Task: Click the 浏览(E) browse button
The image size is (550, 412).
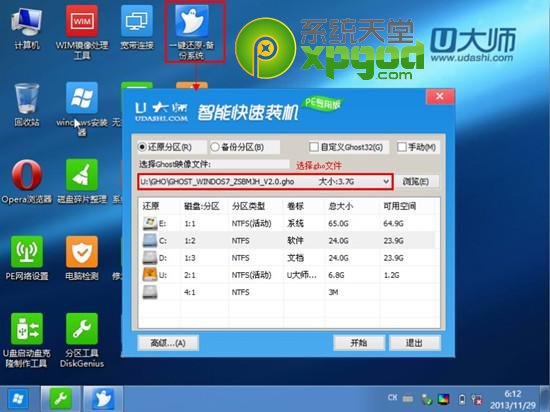Action: [416, 182]
